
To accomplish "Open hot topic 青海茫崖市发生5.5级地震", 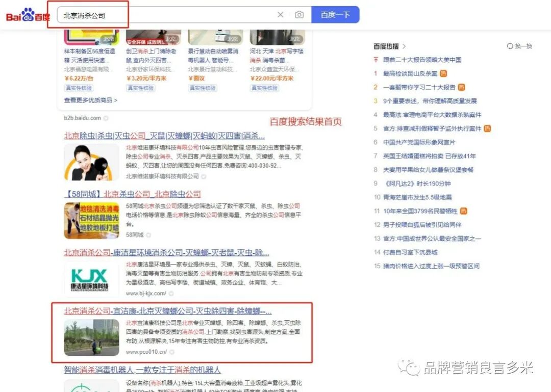I will click(417, 197).
